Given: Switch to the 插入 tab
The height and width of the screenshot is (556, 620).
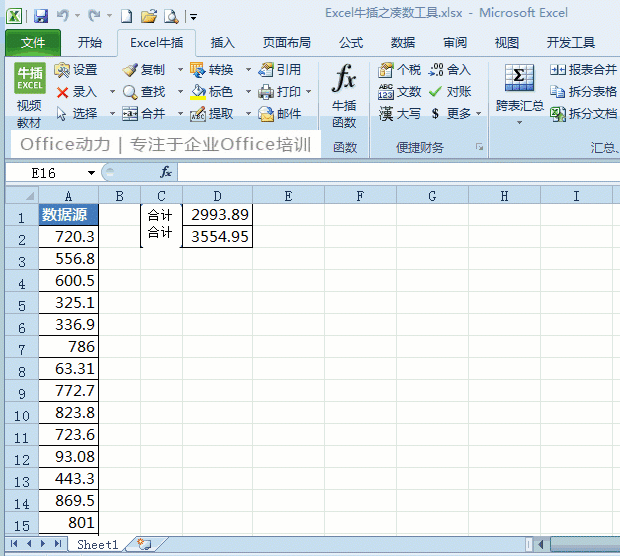Looking at the screenshot, I should 223,43.
